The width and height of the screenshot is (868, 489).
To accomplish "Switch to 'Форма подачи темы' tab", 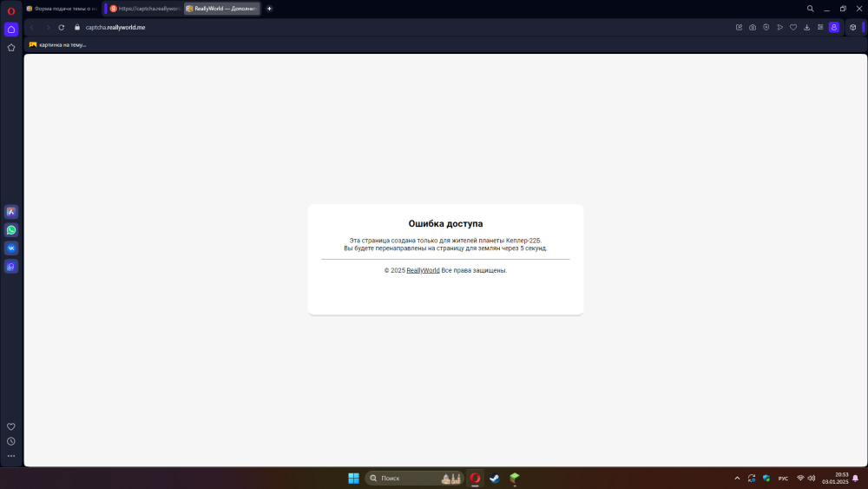I will coord(62,9).
